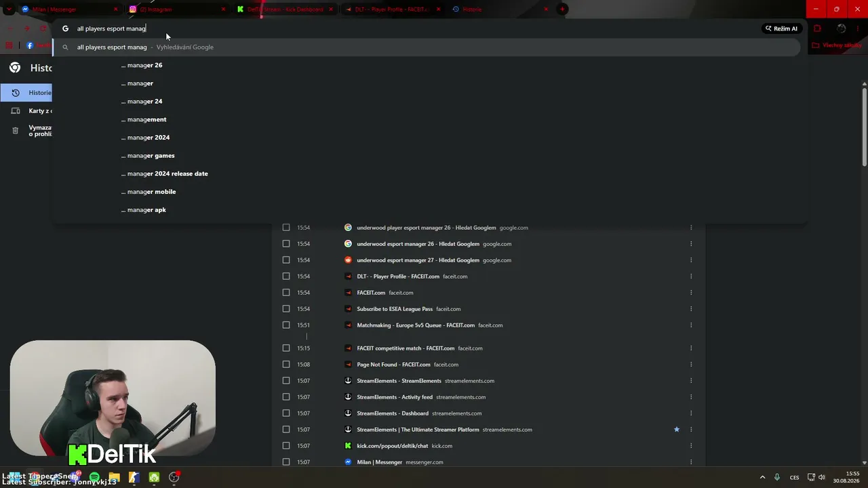The height and width of the screenshot is (488, 868).
Task: Select the Page Not Found entry checkbox
Action: [x=286, y=365]
